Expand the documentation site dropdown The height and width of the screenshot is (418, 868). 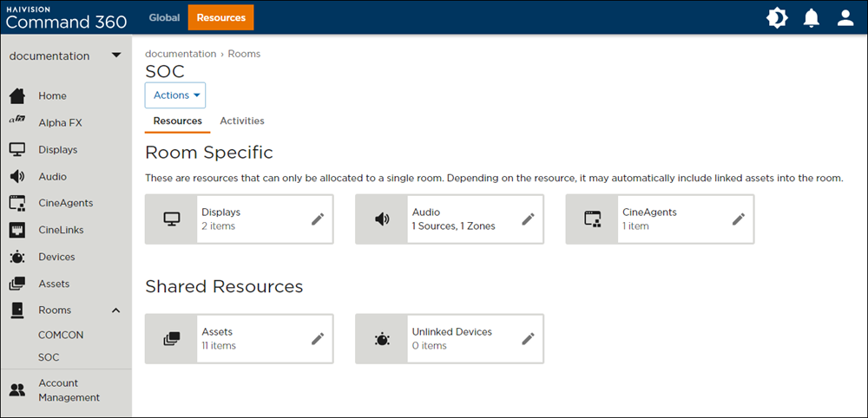coord(116,56)
